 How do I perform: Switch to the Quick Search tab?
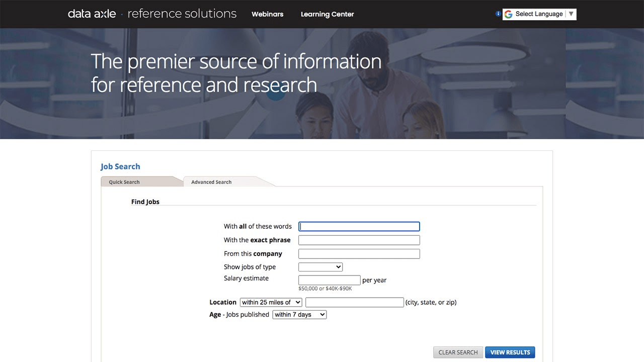(124, 182)
